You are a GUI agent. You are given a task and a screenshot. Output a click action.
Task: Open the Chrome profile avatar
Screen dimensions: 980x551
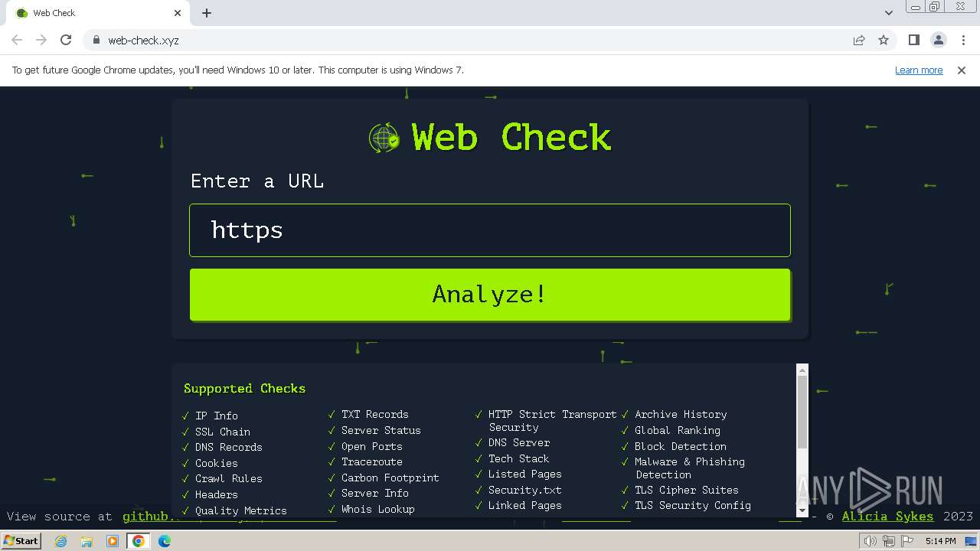pos(938,40)
